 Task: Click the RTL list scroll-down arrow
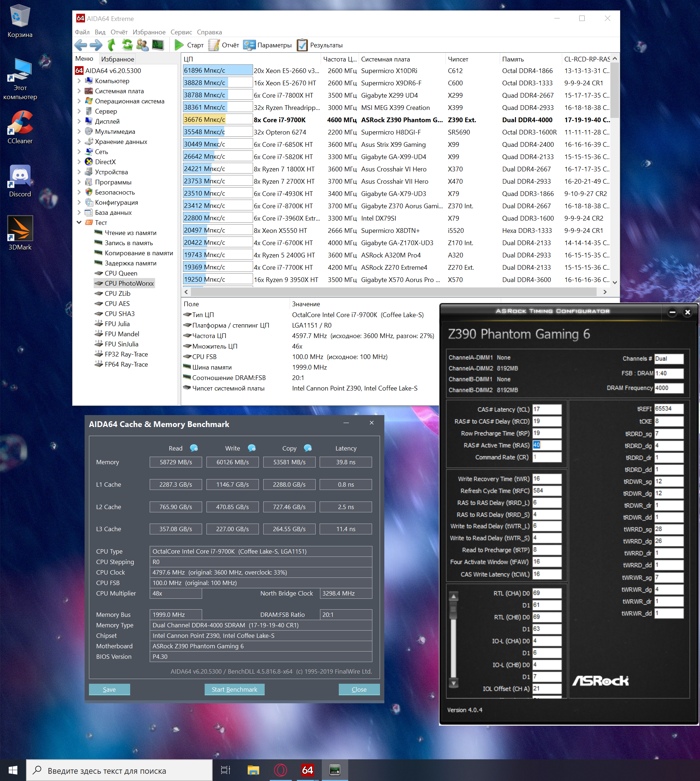[453, 683]
